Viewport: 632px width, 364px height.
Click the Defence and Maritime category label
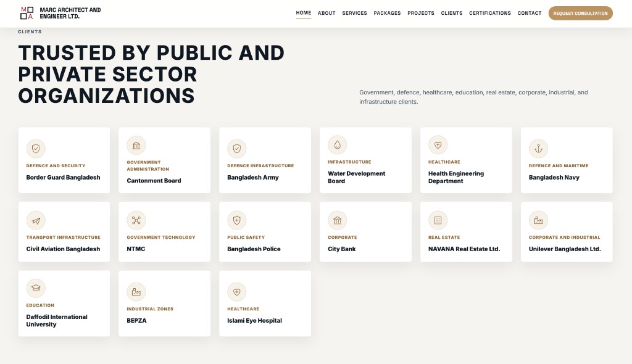(x=559, y=166)
